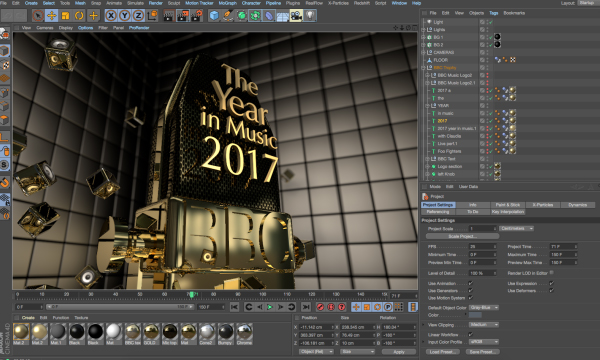
Task: Click the Color swatch in Project Settings
Action: pos(475,315)
